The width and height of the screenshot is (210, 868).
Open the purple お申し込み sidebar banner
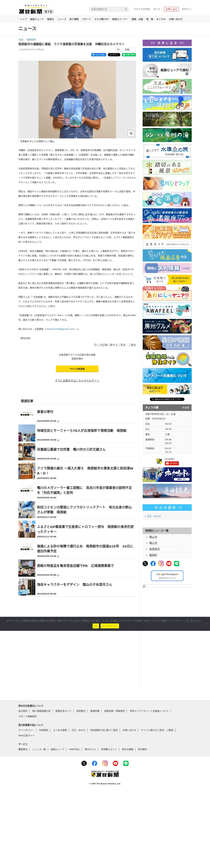(167, 43)
